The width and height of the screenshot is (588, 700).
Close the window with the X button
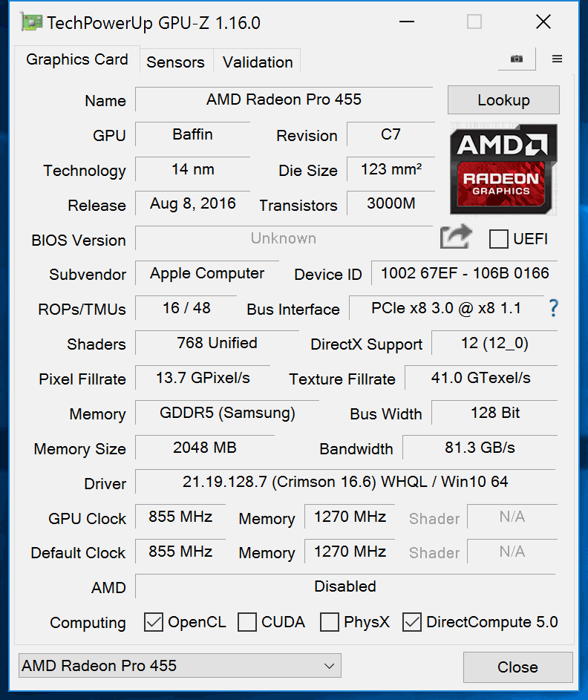tap(543, 22)
